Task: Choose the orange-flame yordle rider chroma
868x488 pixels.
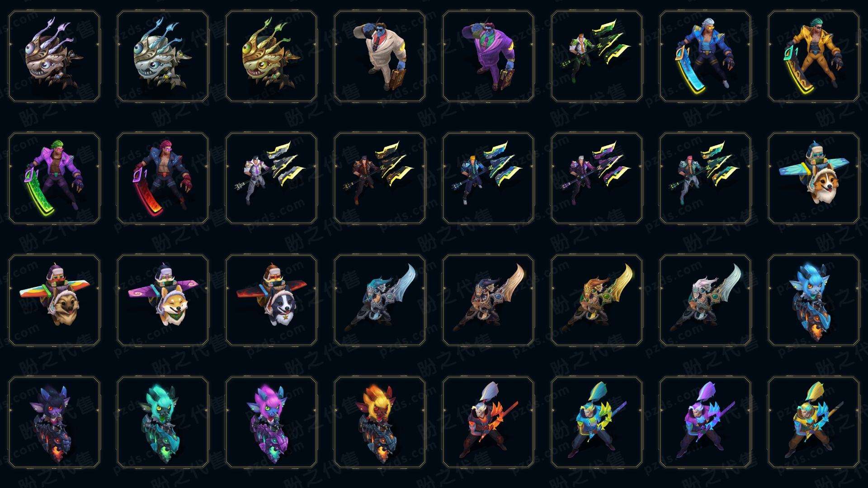Action: [x=380, y=422]
